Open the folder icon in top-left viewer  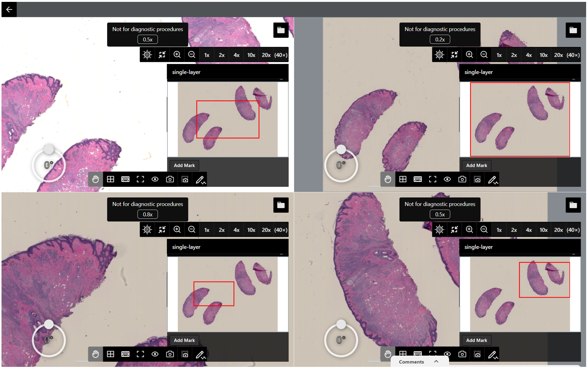click(x=281, y=30)
